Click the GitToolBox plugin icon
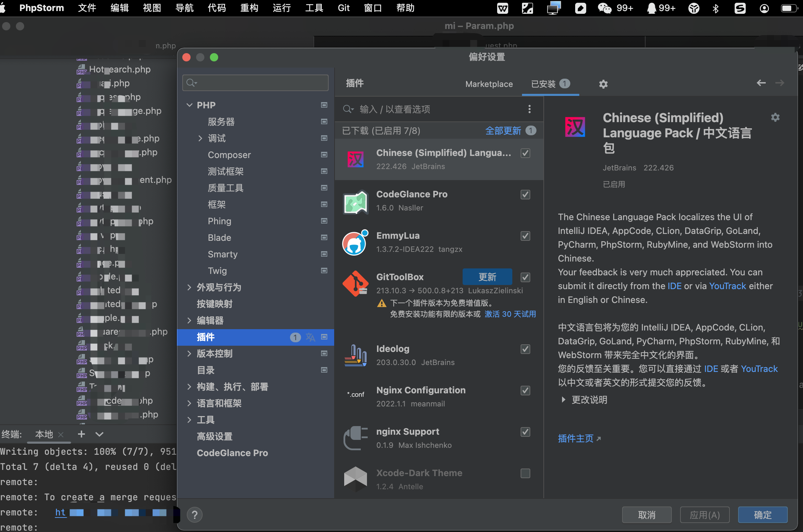The width and height of the screenshot is (803, 532). point(355,283)
